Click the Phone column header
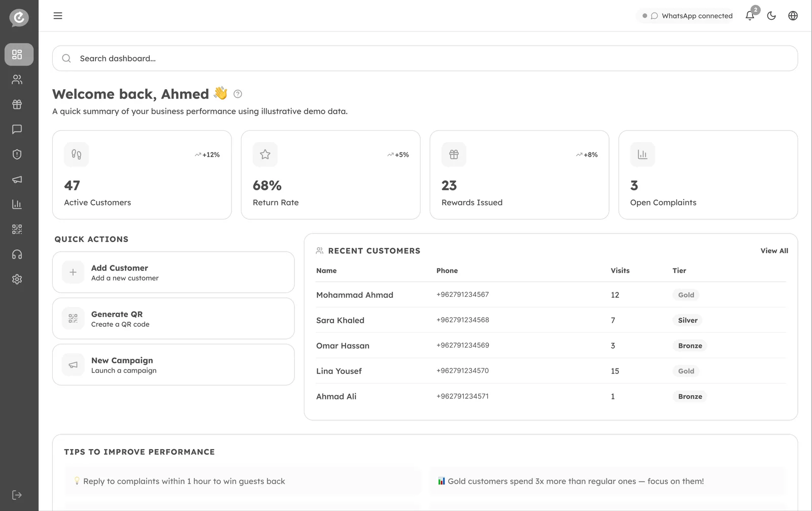This screenshot has width=812, height=511. point(447,270)
